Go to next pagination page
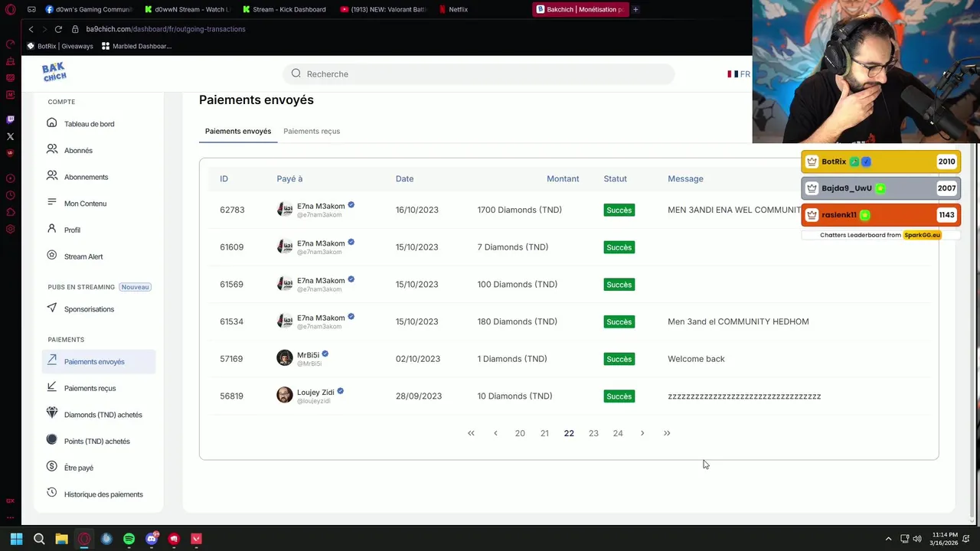Screen dimensions: 980x551 [642, 433]
